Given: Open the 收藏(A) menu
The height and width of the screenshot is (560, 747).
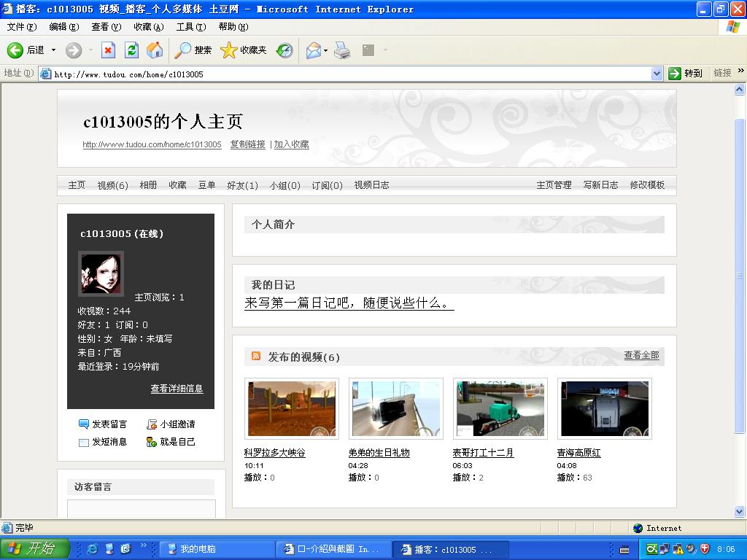Looking at the screenshot, I should (x=148, y=27).
